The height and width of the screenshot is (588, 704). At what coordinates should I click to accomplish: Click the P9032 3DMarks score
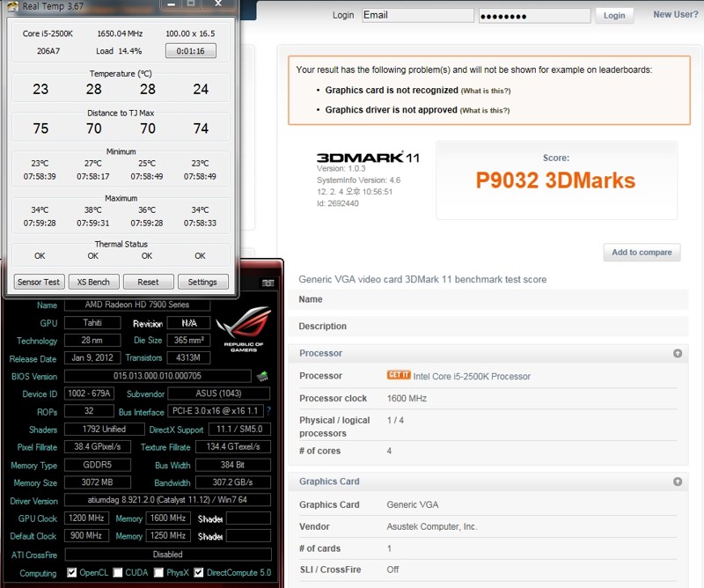(555, 180)
